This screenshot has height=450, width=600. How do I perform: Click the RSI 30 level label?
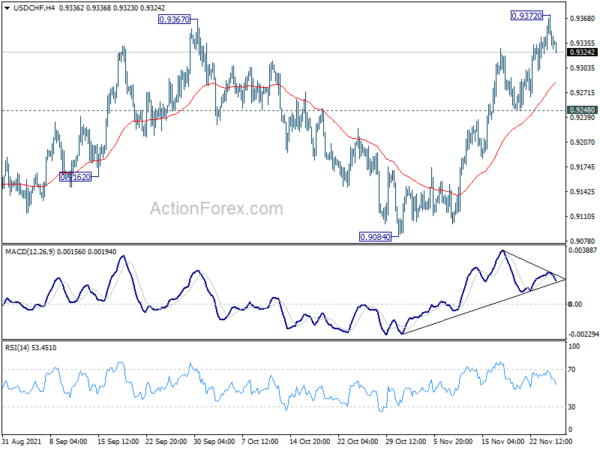pyautogui.click(x=572, y=407)
